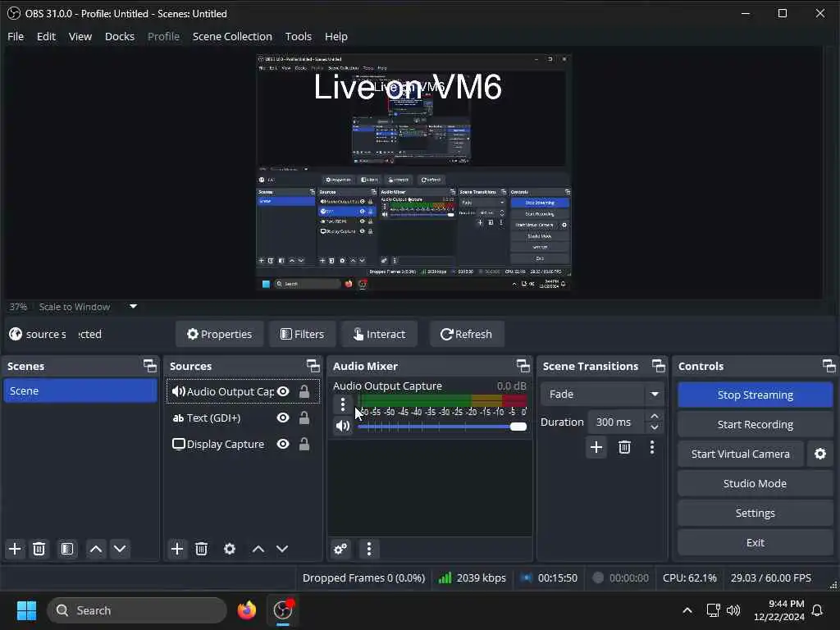Image resolution: width=840 pixels, height=630 pixels.
Task: Open the Tools menu
Action: coord(299,36)
